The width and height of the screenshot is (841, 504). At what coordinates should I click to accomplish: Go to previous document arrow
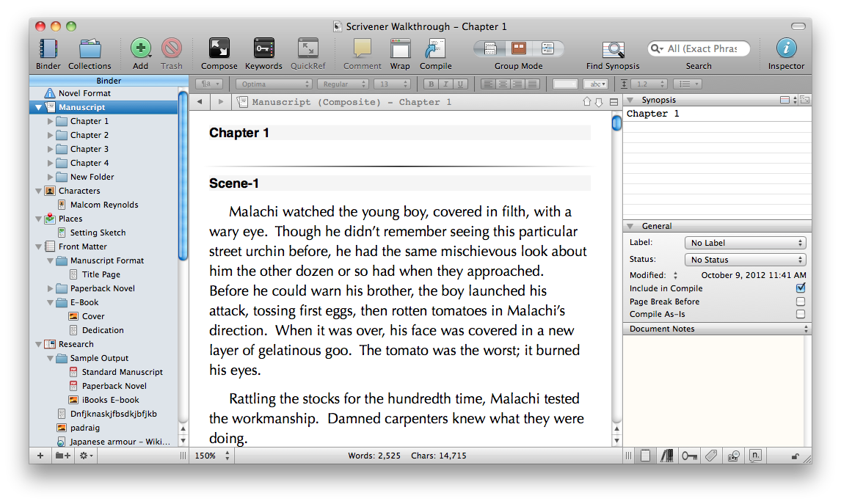587,102
